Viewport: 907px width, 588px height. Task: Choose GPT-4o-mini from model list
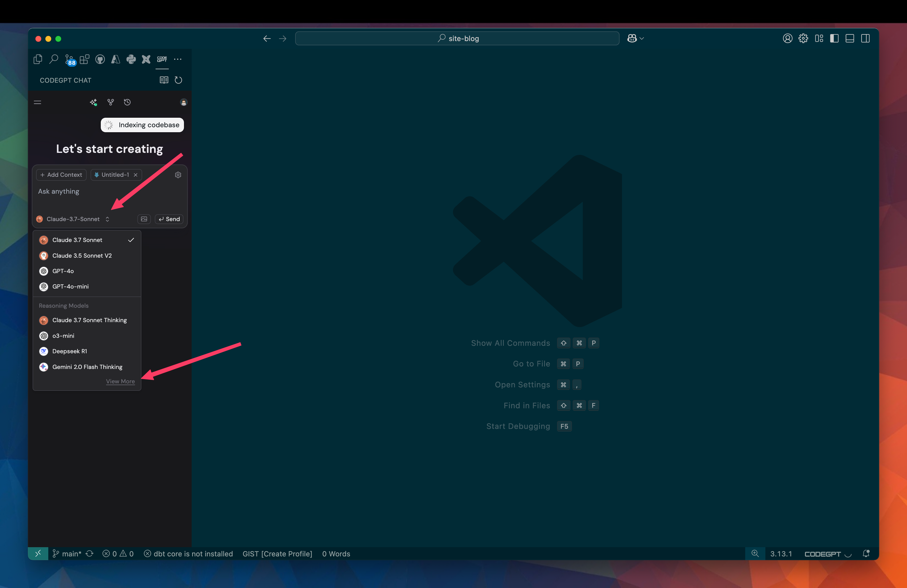(87, 287)
